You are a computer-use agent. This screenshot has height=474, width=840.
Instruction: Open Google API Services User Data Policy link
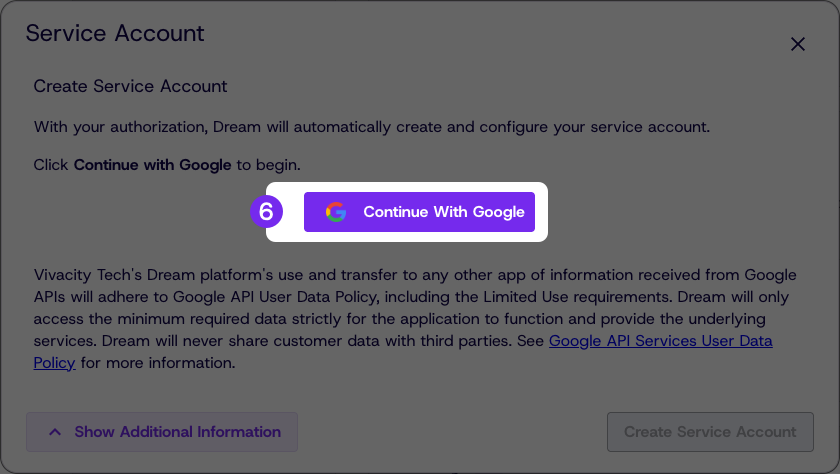click(x=661, y=341)
